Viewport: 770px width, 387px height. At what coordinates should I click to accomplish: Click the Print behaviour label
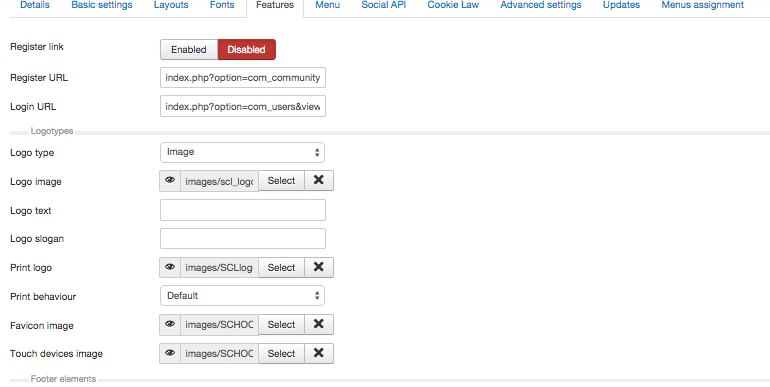point(43,297)
